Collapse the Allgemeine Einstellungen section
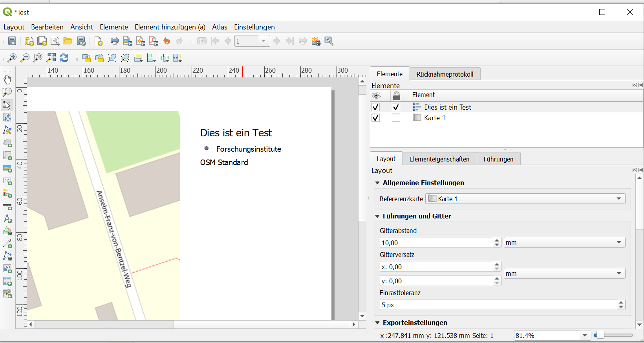Screen dimensions: 644x343 (377, 183)
